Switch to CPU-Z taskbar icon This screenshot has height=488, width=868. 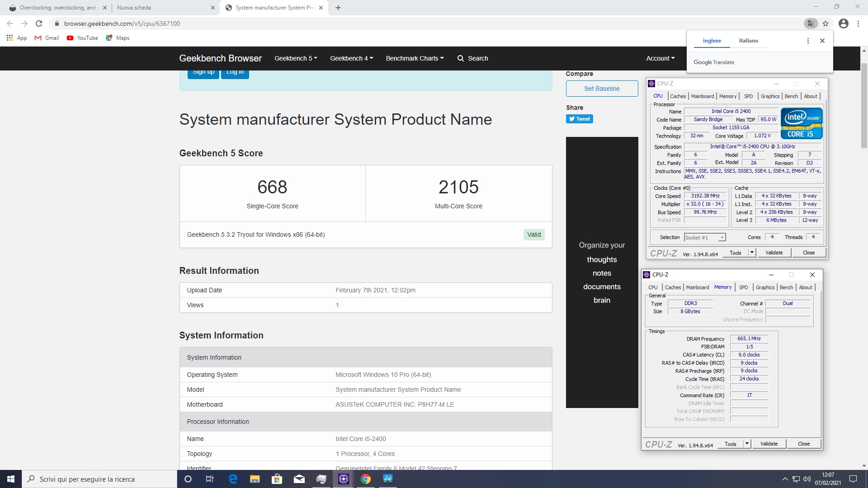[344, 479]
